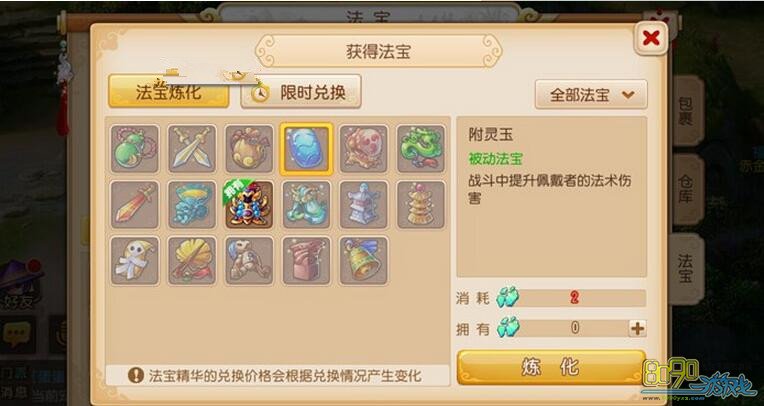Select the red spotted skull treasure

(363, 149)
